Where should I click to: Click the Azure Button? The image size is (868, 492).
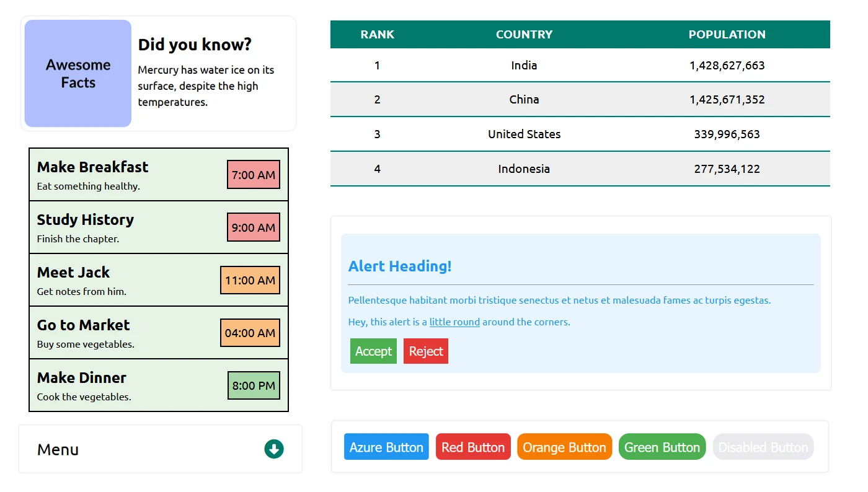coord(386,447)
